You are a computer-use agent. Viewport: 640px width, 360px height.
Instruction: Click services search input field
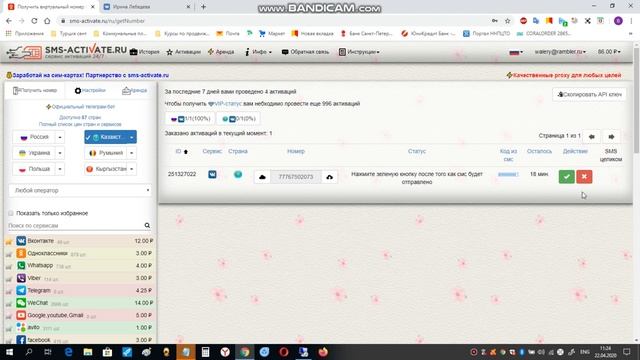coord(76,225)
